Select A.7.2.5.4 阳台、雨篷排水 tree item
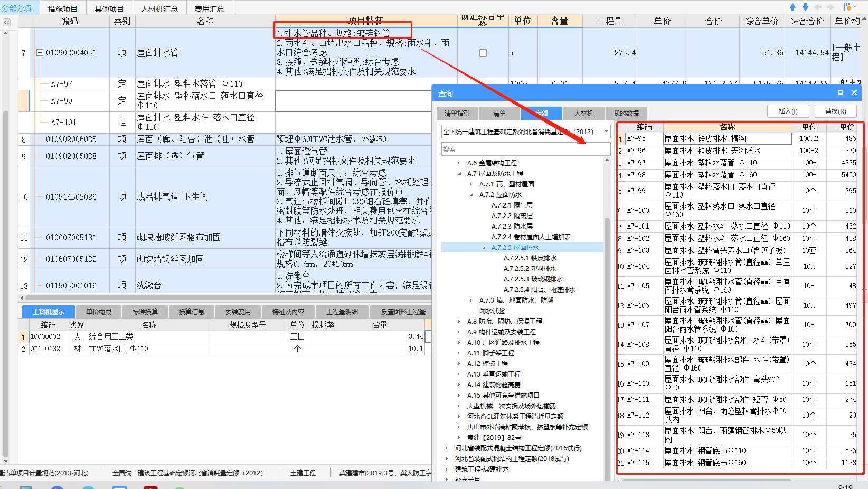The image size is (868, 489). point(539,290)
